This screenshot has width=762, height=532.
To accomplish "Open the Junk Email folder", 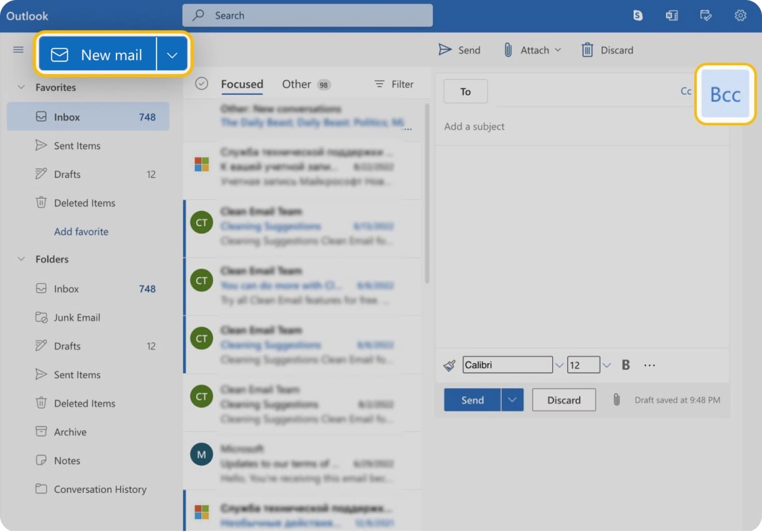I will [77, 317].
